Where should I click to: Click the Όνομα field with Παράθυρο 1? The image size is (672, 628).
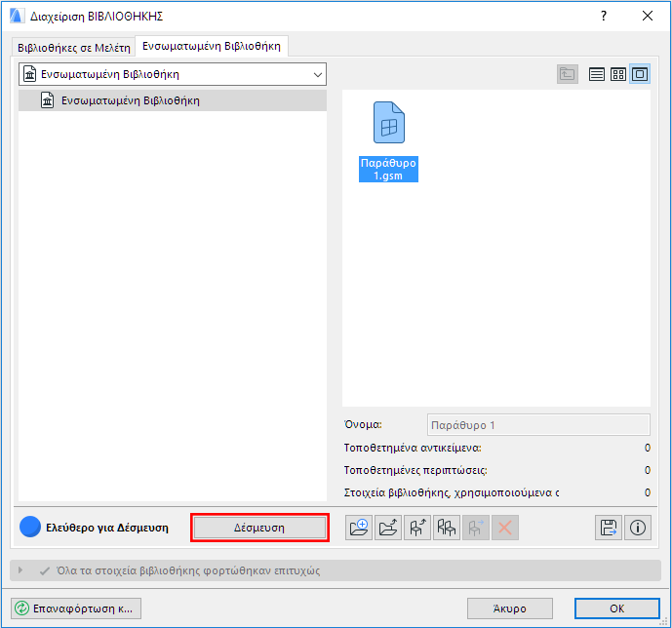pos(538,425)
